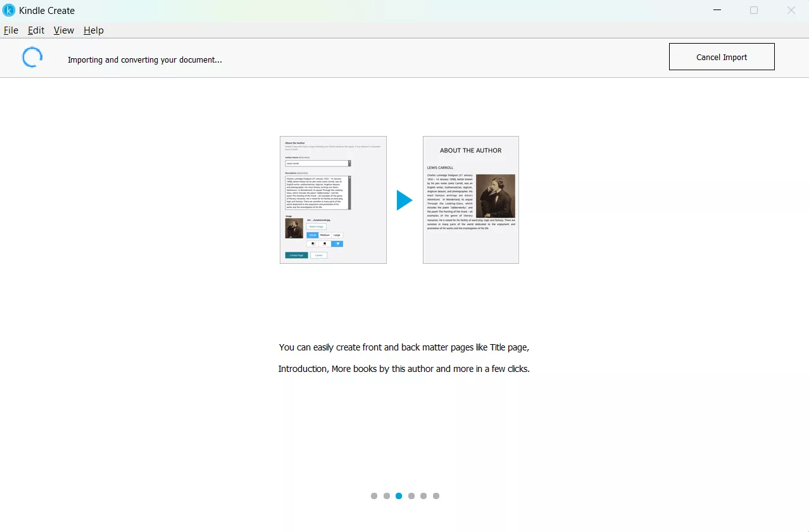Select the active blue carousel dot
This screenshot has height=532, width=809.
click(x=398, y=496)
